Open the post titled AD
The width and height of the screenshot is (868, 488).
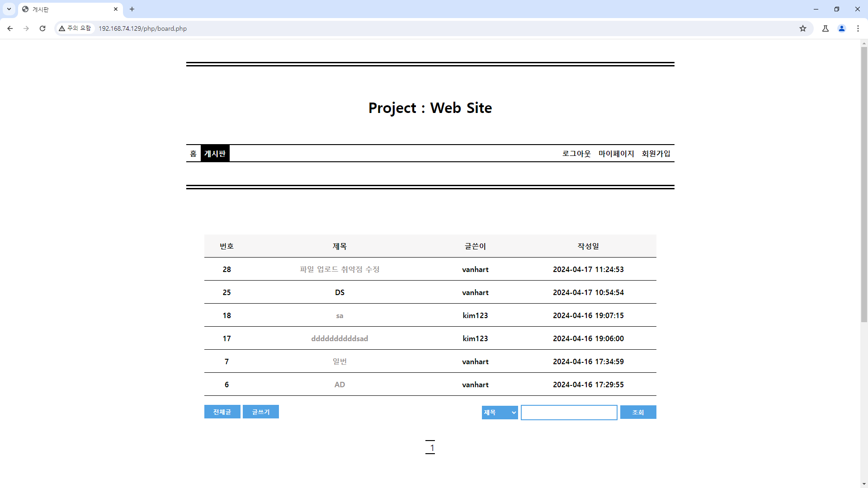340,385
